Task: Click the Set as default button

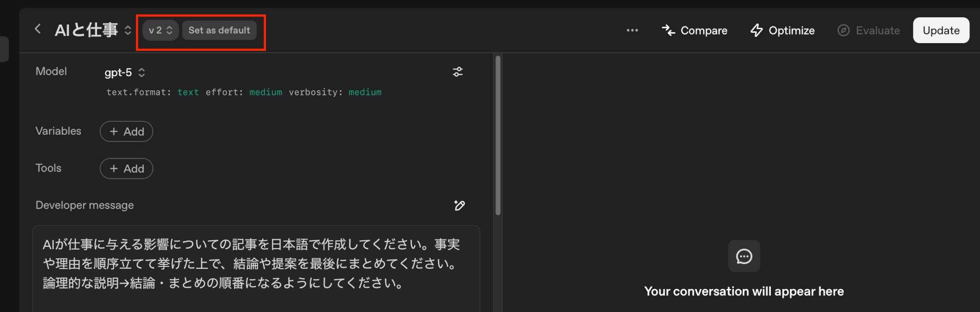Action: (x=219, y=30)
